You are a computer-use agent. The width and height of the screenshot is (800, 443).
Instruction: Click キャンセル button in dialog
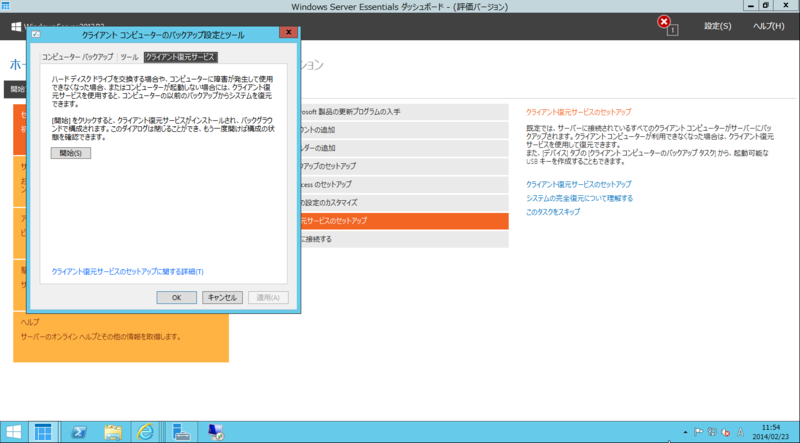pos(222,298)
